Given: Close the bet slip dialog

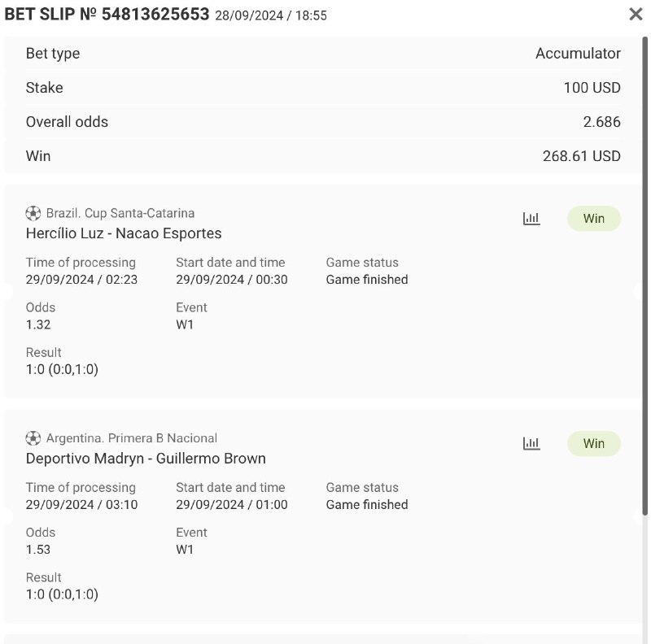Looking at the screenshot, I should pyautogui.click(x=636, y=14).
